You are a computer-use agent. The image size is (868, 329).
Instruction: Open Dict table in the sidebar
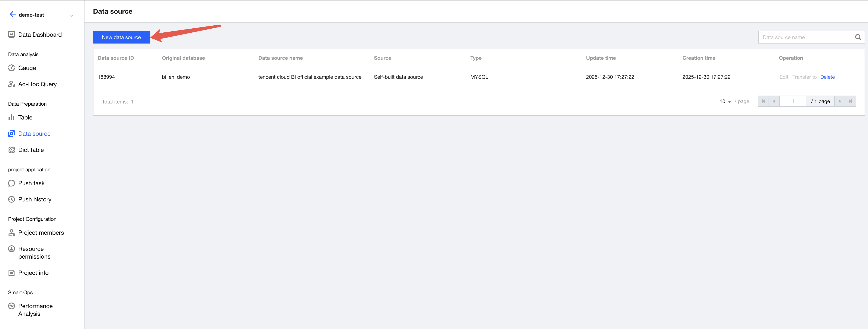coord(31,150)
